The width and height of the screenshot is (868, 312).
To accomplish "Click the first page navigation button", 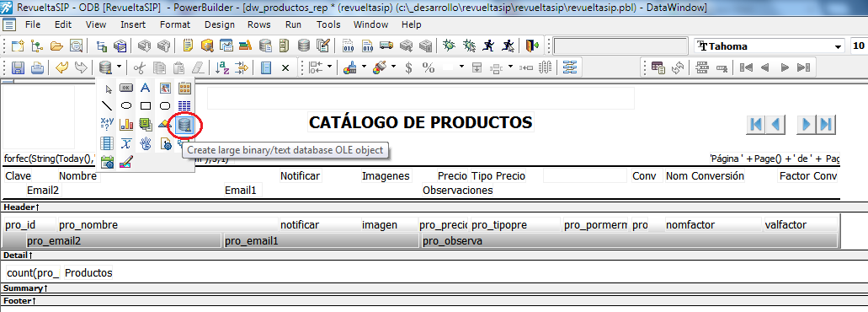I will point(756,125).
